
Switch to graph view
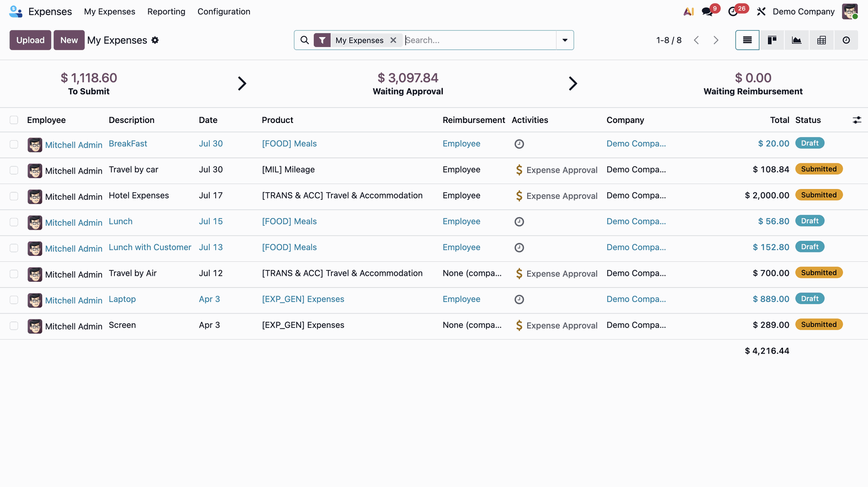click(797, 40)
